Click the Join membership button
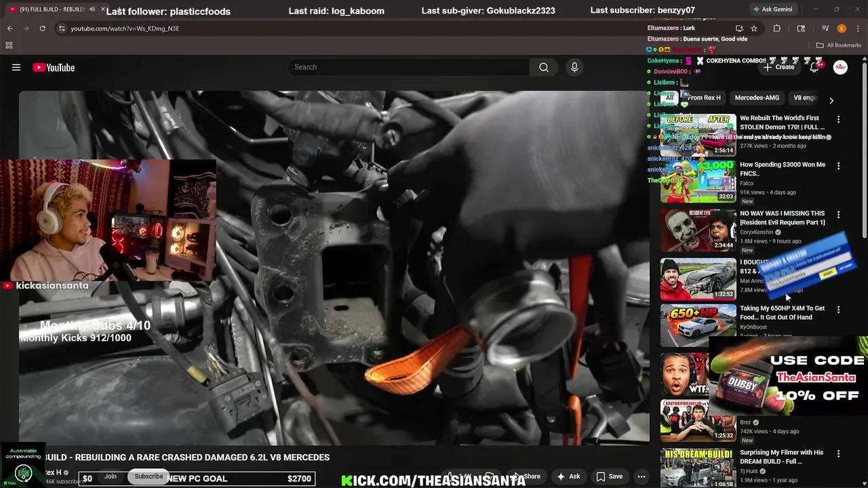 pos(111,476)
